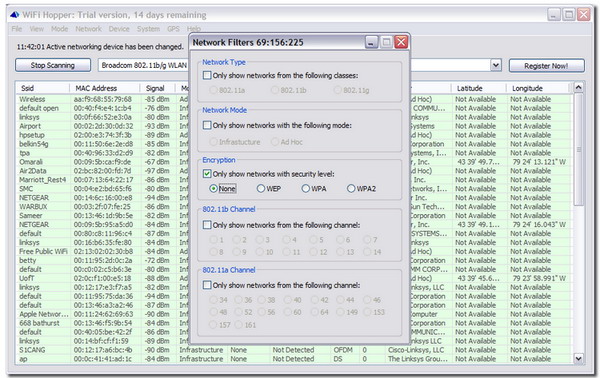Click the vertical scrollbar thumb in network list
The height and width of the screenshot is (378, 600).
(x=578, y=149)
